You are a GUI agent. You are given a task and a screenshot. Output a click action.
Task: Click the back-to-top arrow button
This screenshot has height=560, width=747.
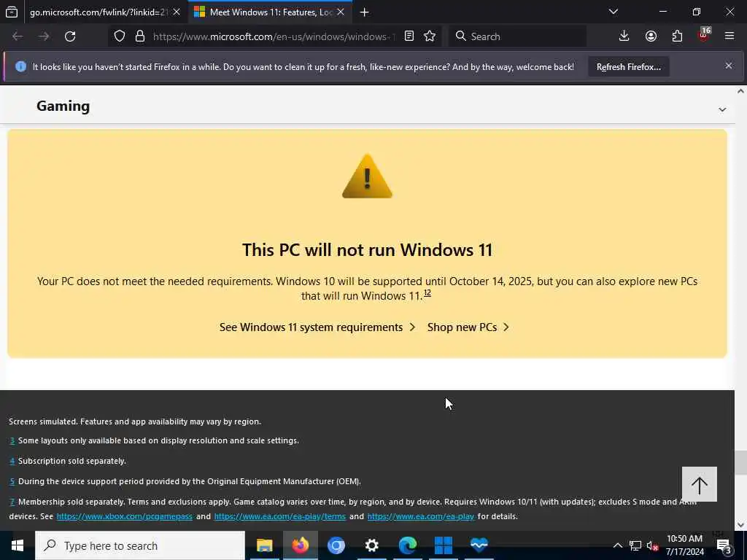coord(699,484)
